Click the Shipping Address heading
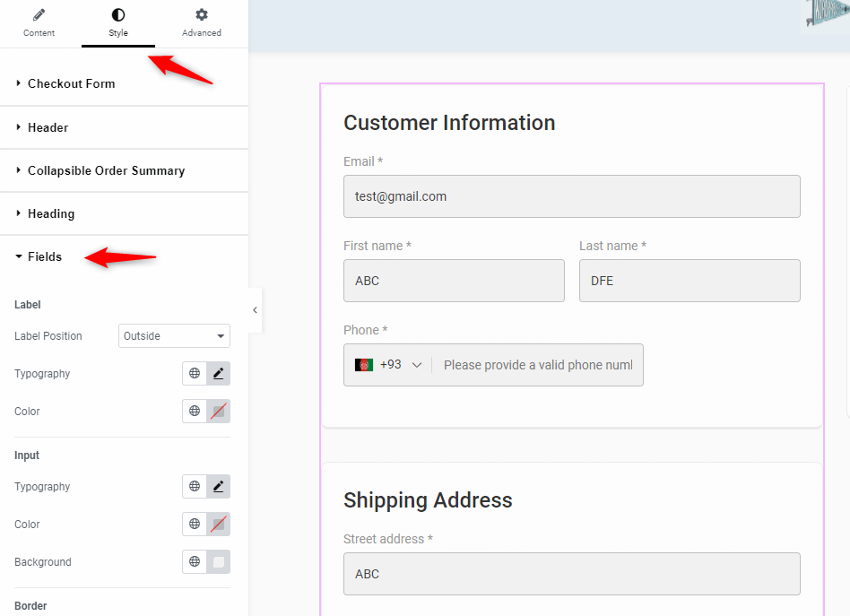 pos(428,500)
